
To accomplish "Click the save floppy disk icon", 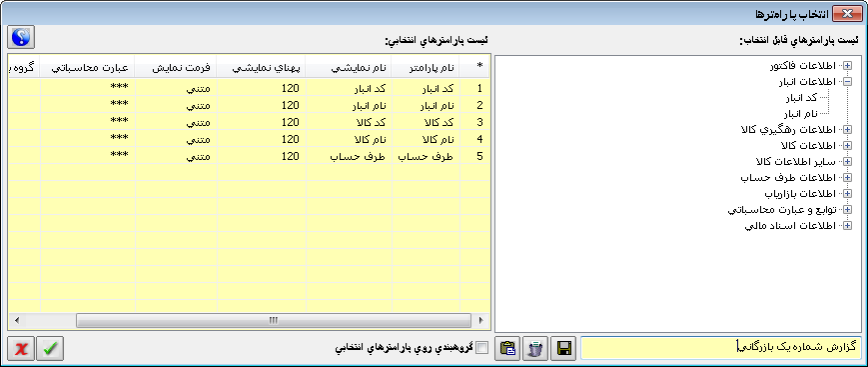I will click(x=563, y=348).
